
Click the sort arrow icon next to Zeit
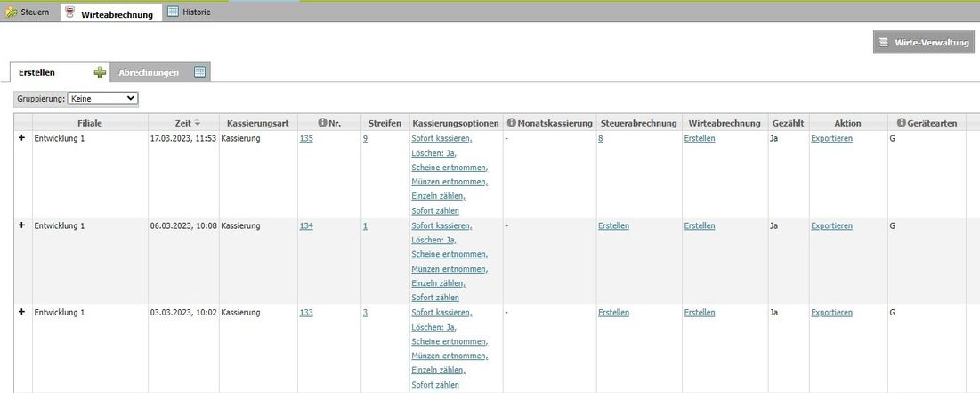coord(198,123)
